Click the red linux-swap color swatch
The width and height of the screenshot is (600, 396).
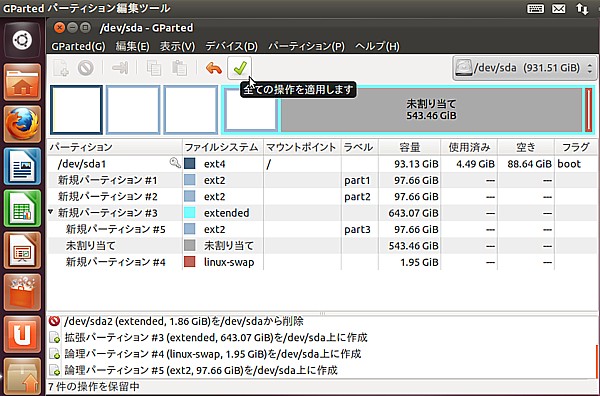coord(189,262)
